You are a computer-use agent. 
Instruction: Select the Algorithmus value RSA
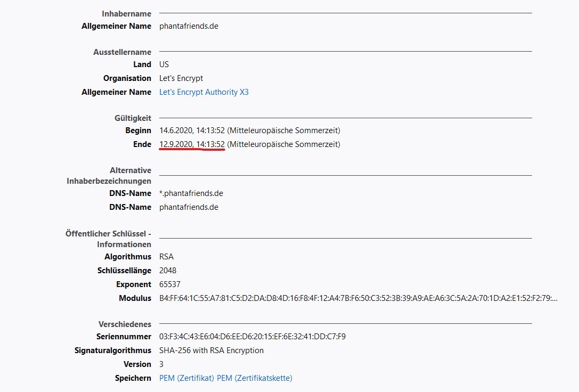coord(166,257)
